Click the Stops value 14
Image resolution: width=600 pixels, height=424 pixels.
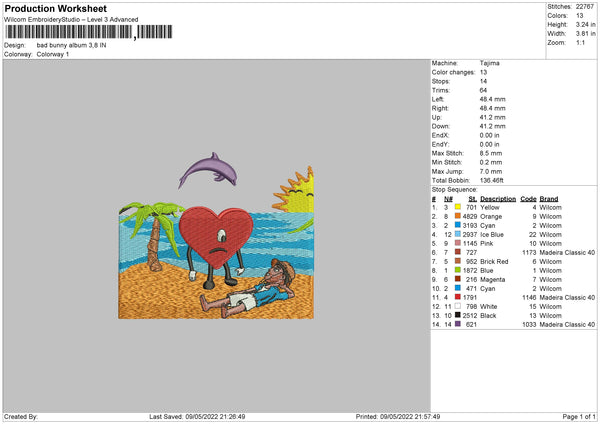[x=483, y=81]
